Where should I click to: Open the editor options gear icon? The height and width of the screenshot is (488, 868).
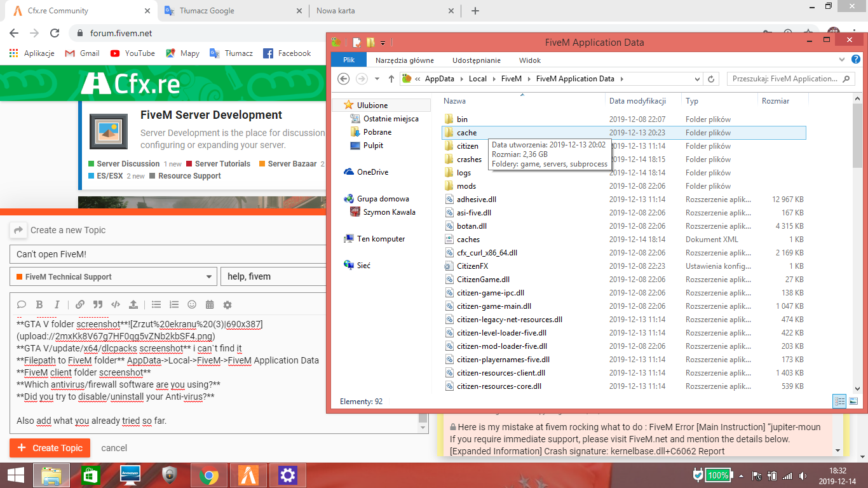coord(227,304)
